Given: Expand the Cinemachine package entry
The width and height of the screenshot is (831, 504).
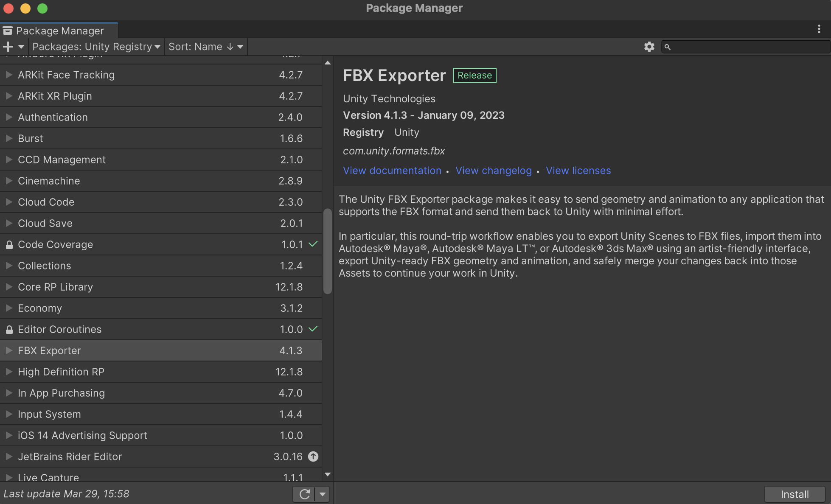Looking at the screenshot, I should [x=8, y=181].
